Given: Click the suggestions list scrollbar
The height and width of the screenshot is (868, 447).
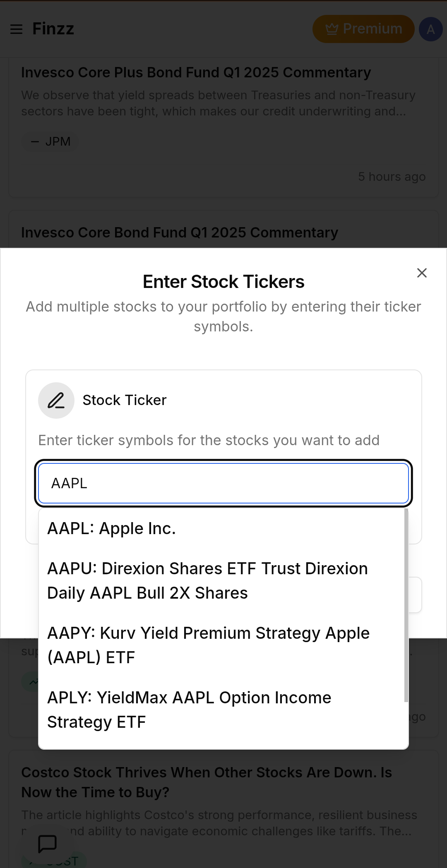Looking at the screenshot, I should point(406,605).
